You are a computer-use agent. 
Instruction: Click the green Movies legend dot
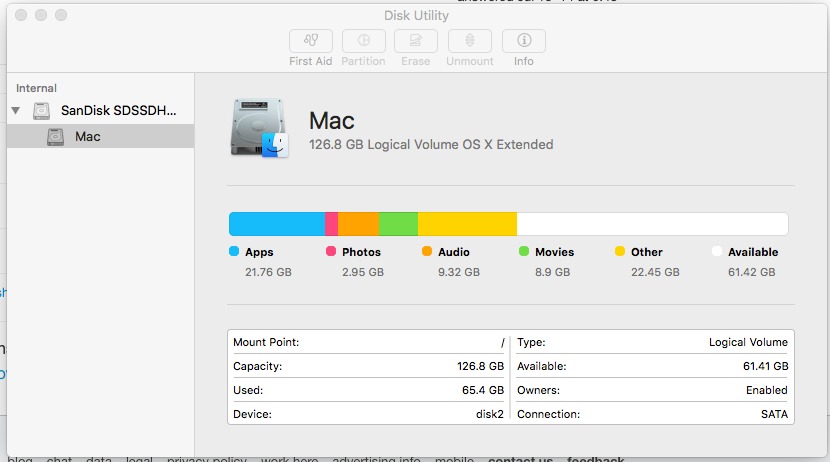(524, 251)
